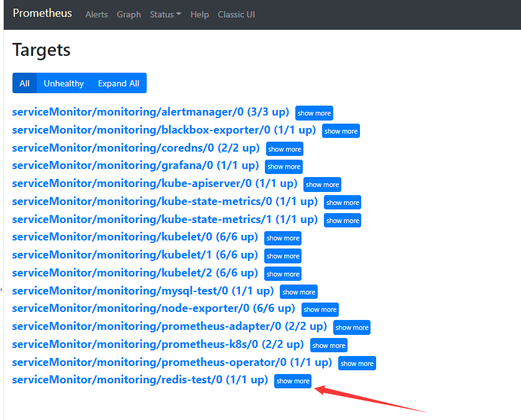This screenshot has height=420, width=521.
Task: Show more for kube-state-metrics/0
Action: 343,203
